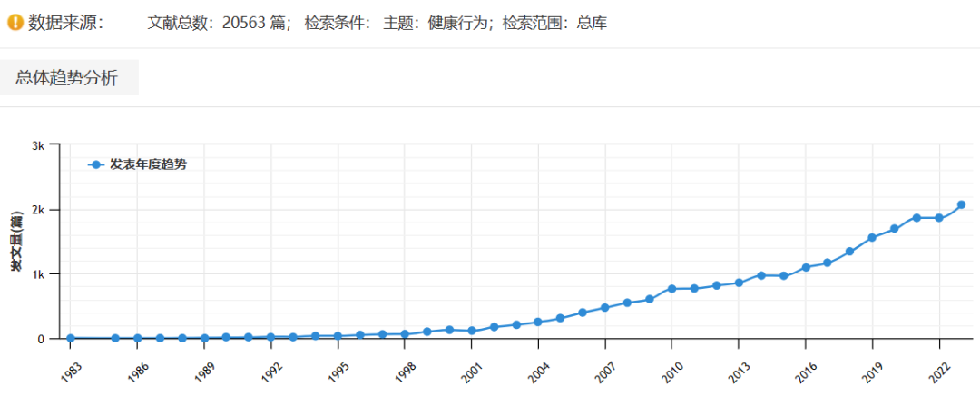Click the last data point near 2k

(961, 204)
